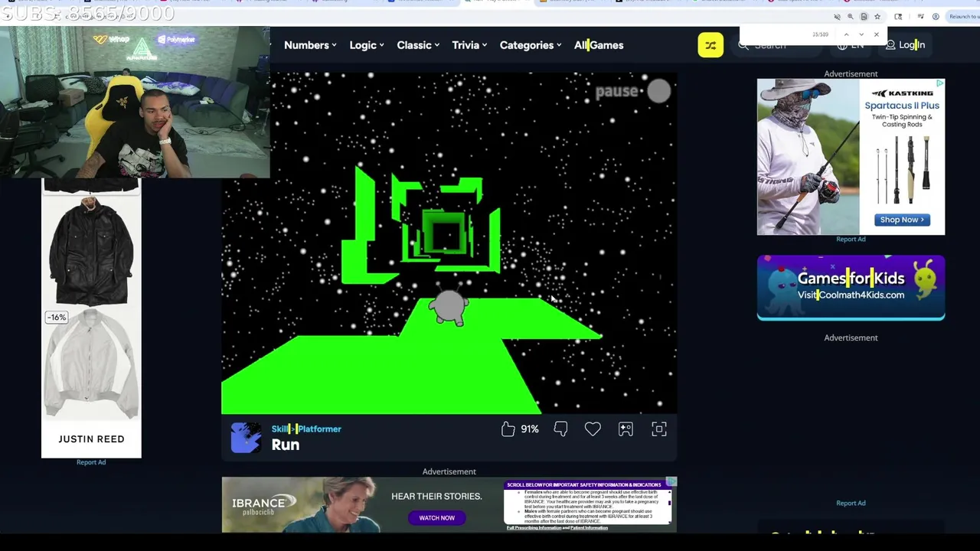Enter fullscreen mode for the game
The width and height of the screenshot is (980, 551).
659,429
